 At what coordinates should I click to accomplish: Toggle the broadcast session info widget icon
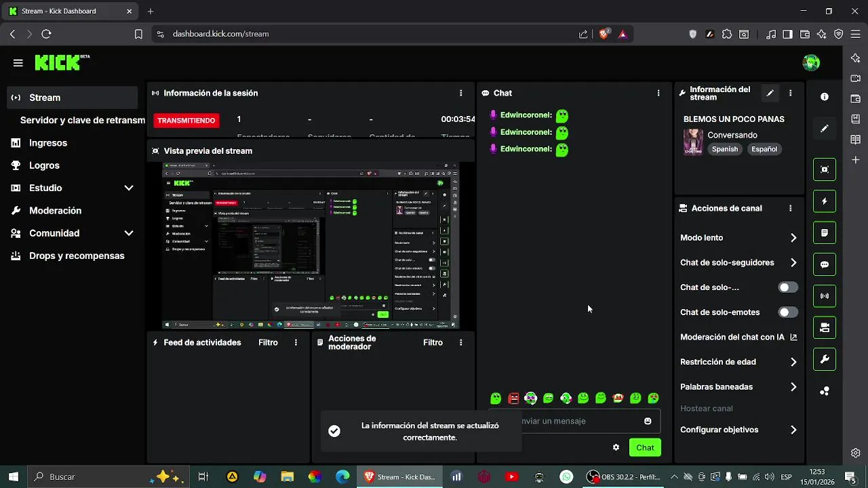(825, 296)
